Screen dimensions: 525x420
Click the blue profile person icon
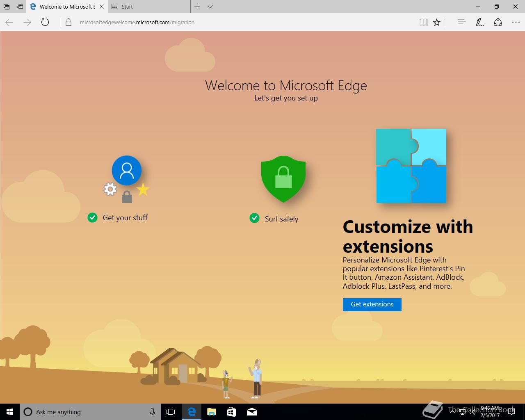(127, 170)
